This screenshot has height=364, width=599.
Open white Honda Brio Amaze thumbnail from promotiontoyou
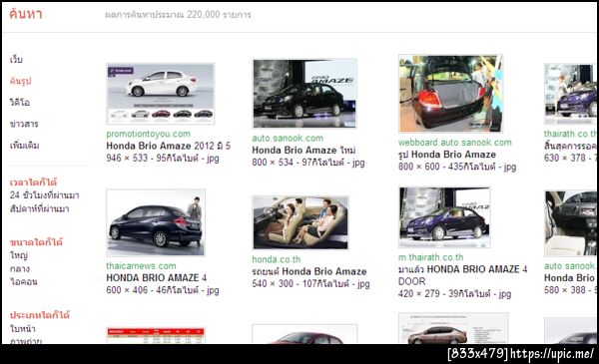[x=161, y=94]
